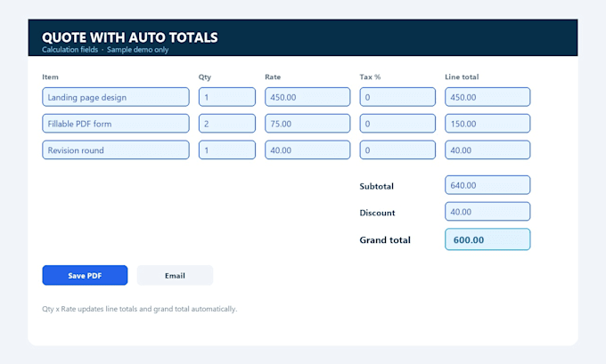Edit the Fillable PDF form item field

click(116, 124)
